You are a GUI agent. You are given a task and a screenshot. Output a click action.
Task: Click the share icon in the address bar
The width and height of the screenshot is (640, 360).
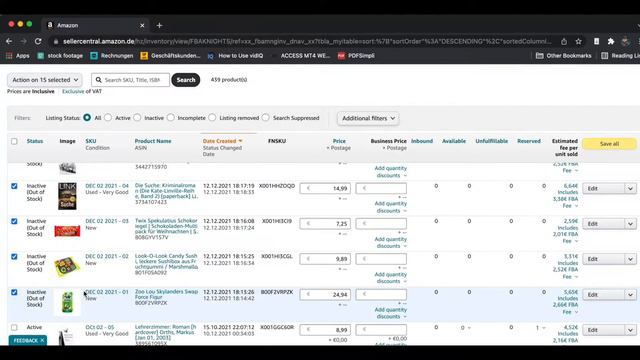tap(564, 41)
